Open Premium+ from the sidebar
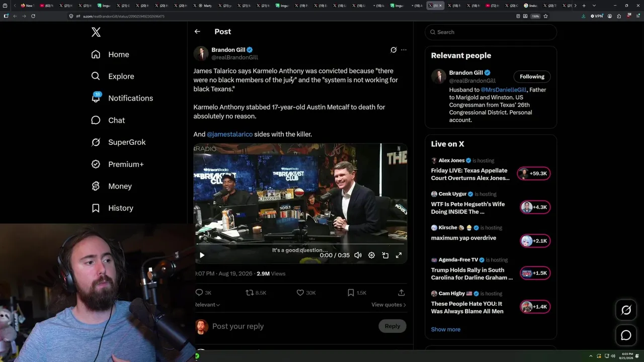 [117, 164]
